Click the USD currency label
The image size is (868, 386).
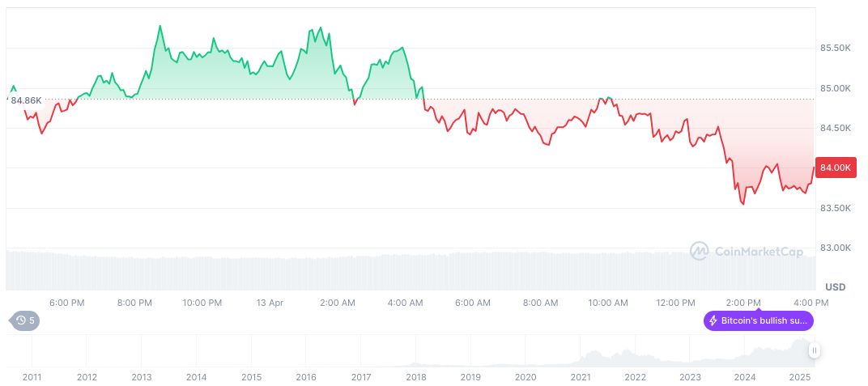click(835, 287)
